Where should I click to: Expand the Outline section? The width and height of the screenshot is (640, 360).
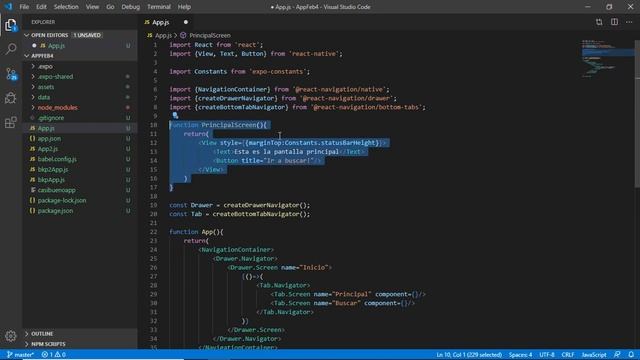click(x=80, y=333)
